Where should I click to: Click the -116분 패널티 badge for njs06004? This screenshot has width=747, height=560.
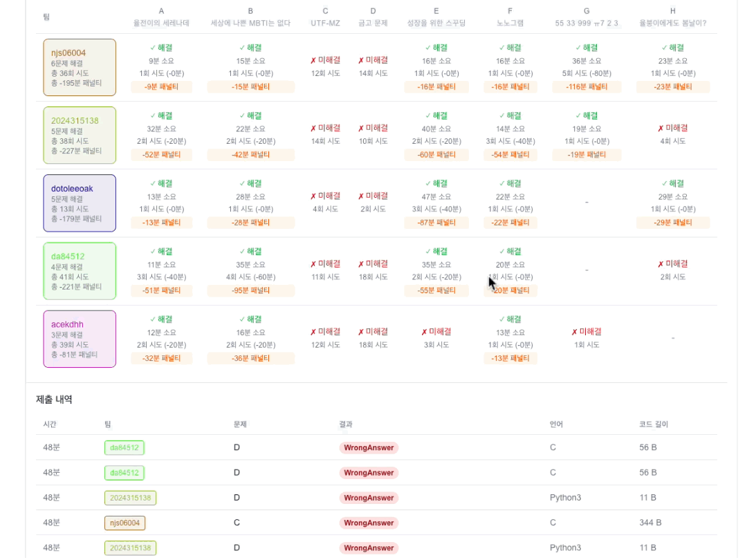(x=587, y=87)
